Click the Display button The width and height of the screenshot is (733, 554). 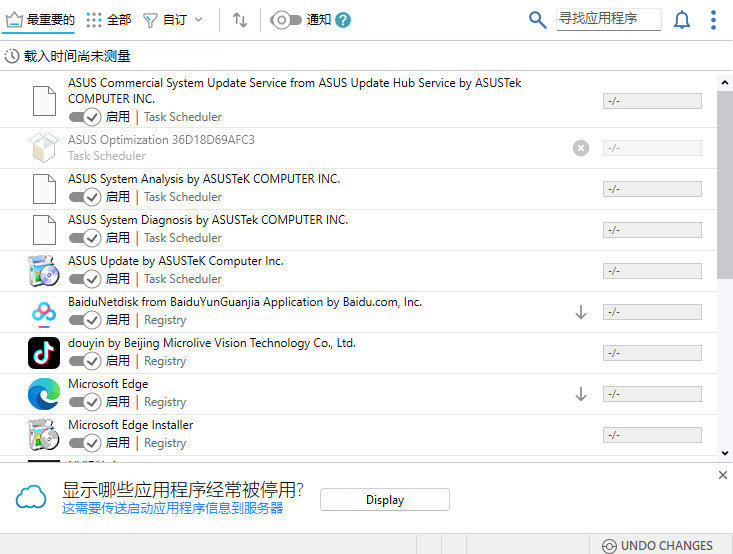point(385,500)
